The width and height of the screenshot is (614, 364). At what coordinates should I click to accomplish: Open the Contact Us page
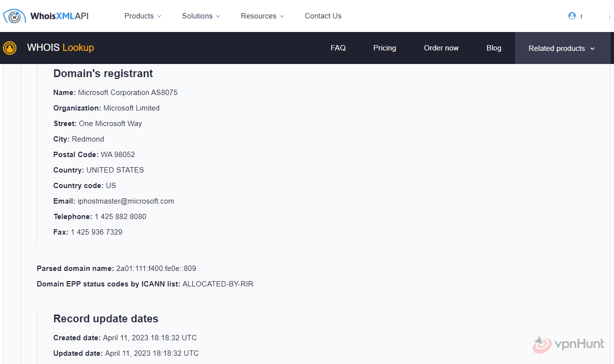coord(323,16)
